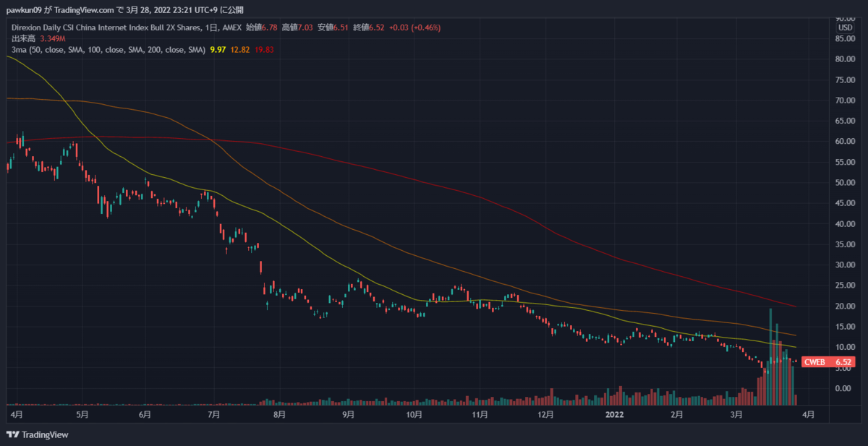The height and width of the screenshot is (446, 868).
Task: Click the 11月 time axis label
Action: [x=481, y=415]
